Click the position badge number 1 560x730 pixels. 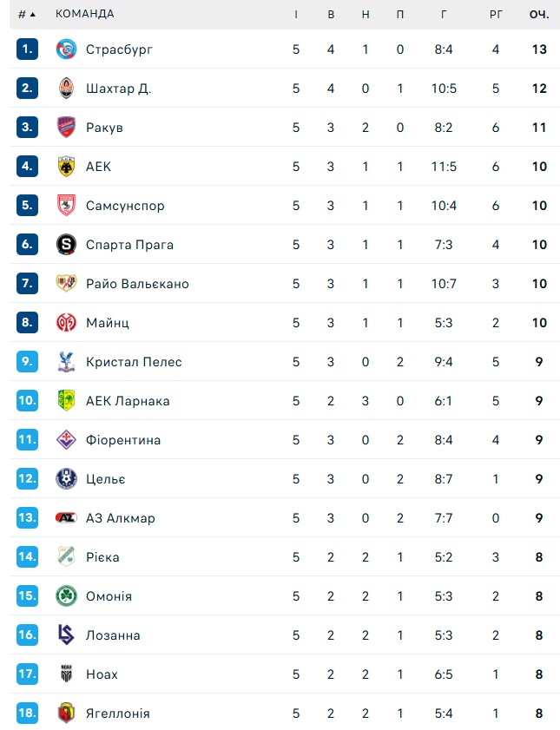28,49
